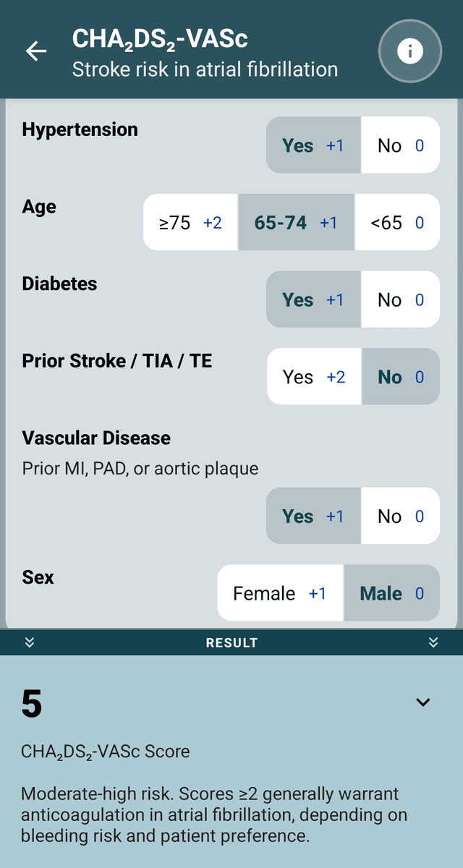This screenshot has height=868, width=463.
Task: Open the calculator info panel
Action: tap(409, 51)
